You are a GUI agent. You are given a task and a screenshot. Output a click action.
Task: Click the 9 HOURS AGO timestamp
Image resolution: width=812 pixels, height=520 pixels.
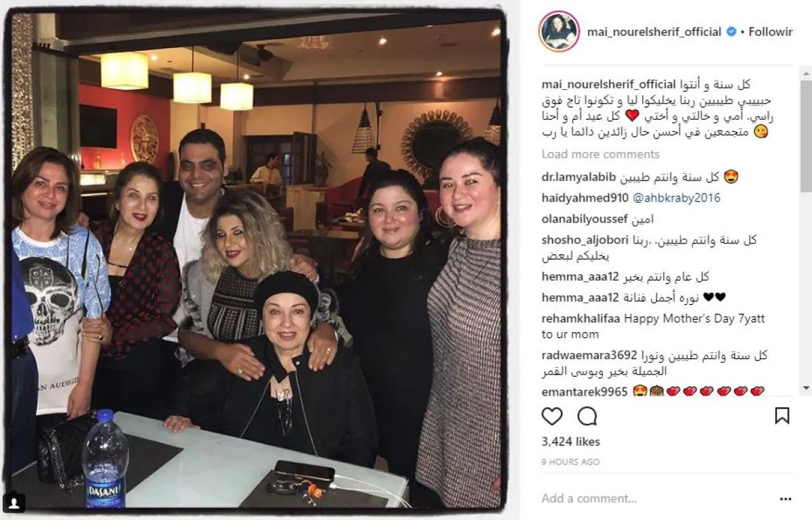point(570,462)
